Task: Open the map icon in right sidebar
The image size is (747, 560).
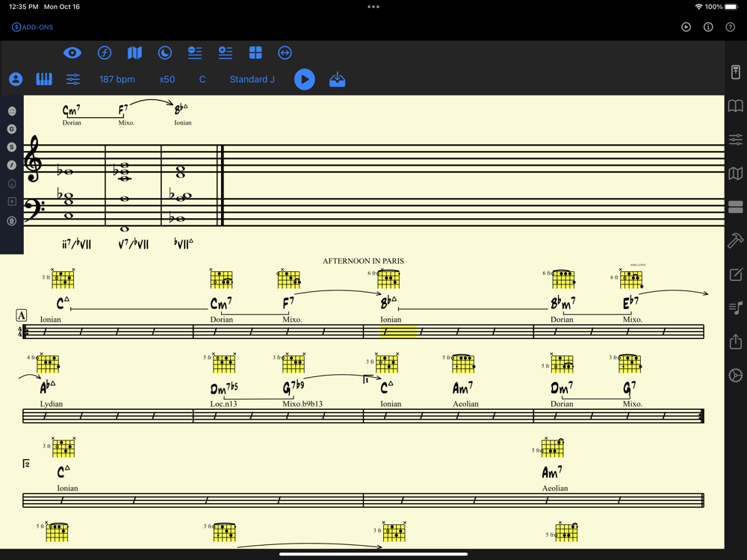Action: pyautogui.click(x=736, y=173)
